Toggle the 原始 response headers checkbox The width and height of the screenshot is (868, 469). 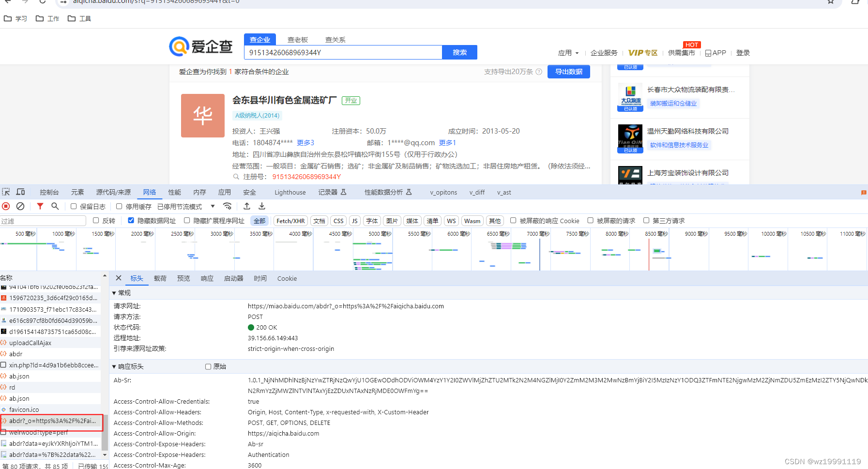point(208,366)
